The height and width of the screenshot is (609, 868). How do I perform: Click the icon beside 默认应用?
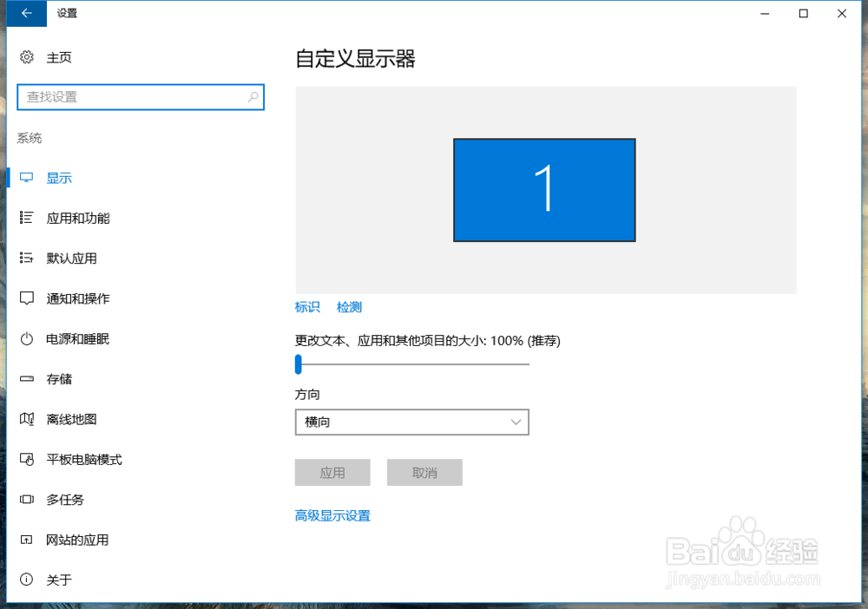coord(27,258)
